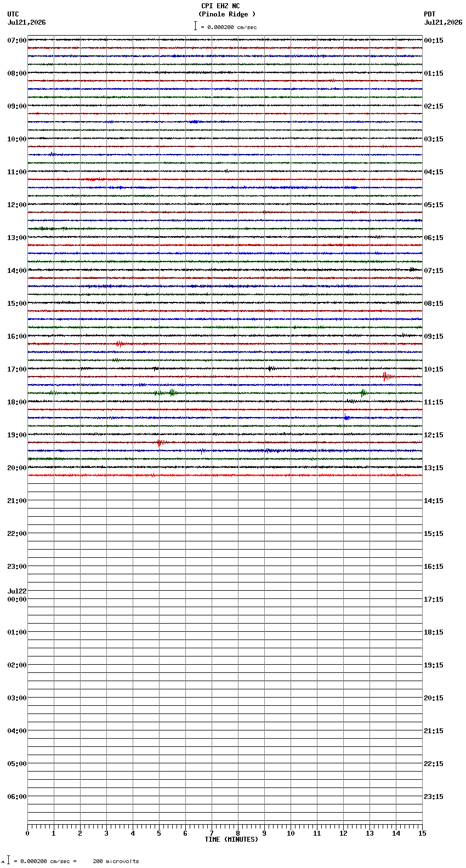
Task: Click the 'Jul21,2026' date under UTC
Action: click(x=27, y=22)
